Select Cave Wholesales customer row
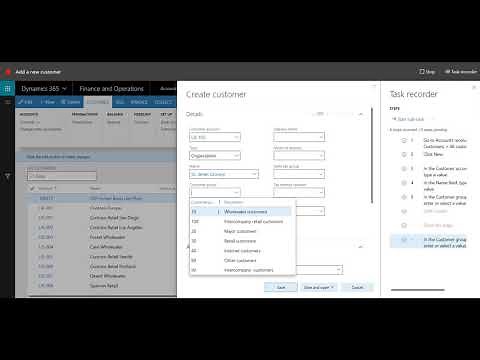Viewport: 480px width, 360px height. pos(102,247)
